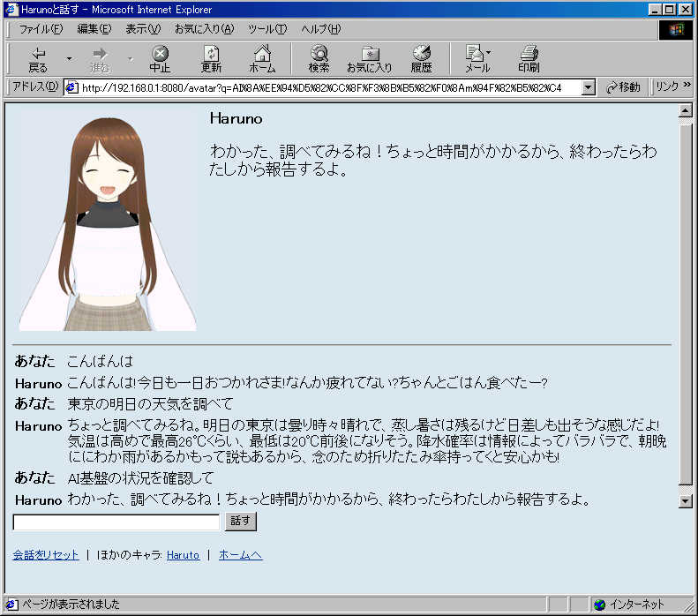Click the インターネット zone label
The height and width of the screenshot is (616, 698).
636,605
